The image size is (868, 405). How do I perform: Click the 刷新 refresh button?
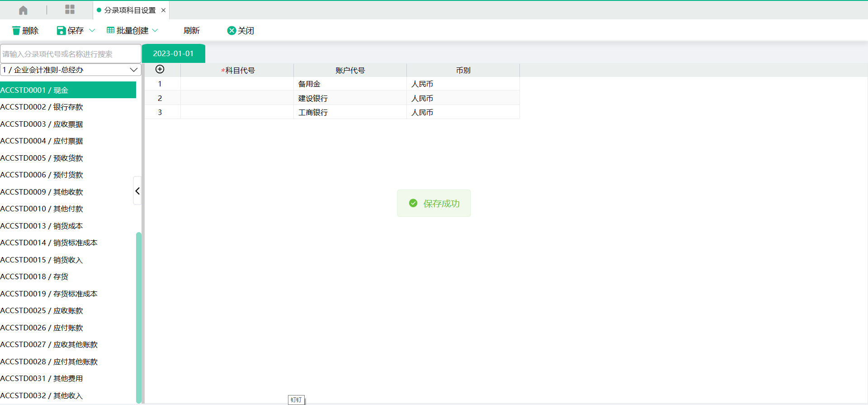[x=192, y=30]
